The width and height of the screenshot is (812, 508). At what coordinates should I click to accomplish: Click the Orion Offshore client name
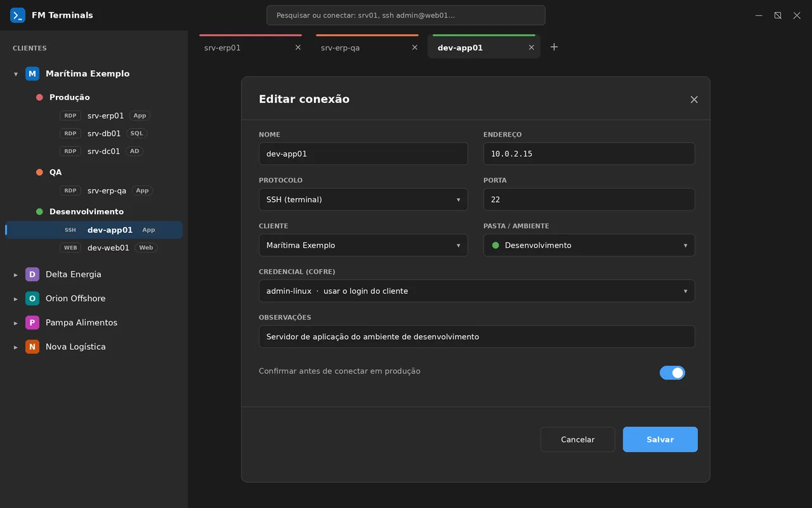(75, 298)
